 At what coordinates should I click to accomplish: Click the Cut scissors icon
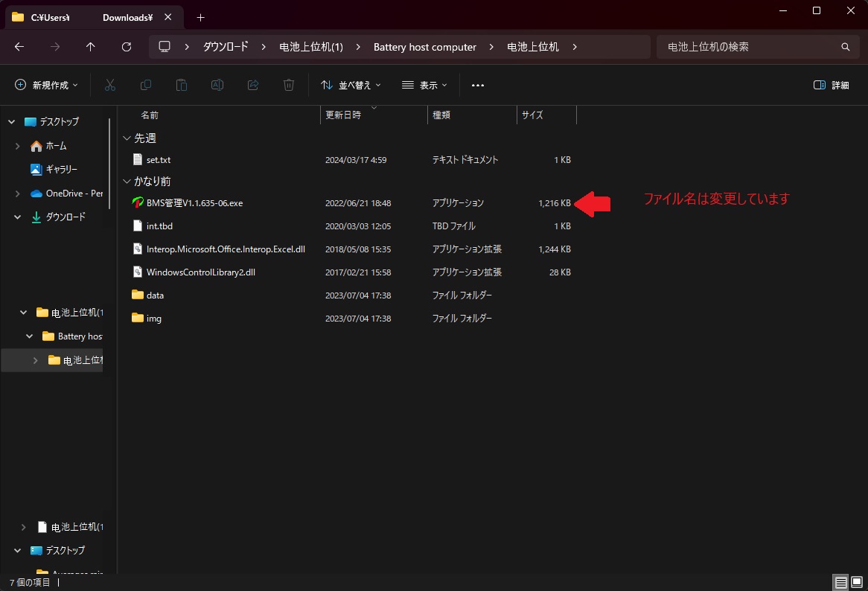tap(110, 85)
